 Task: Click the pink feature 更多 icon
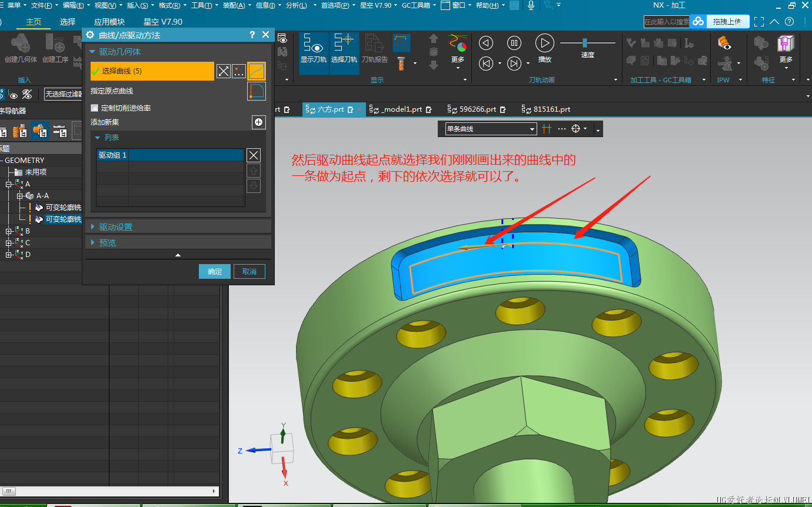click(786, 44)
